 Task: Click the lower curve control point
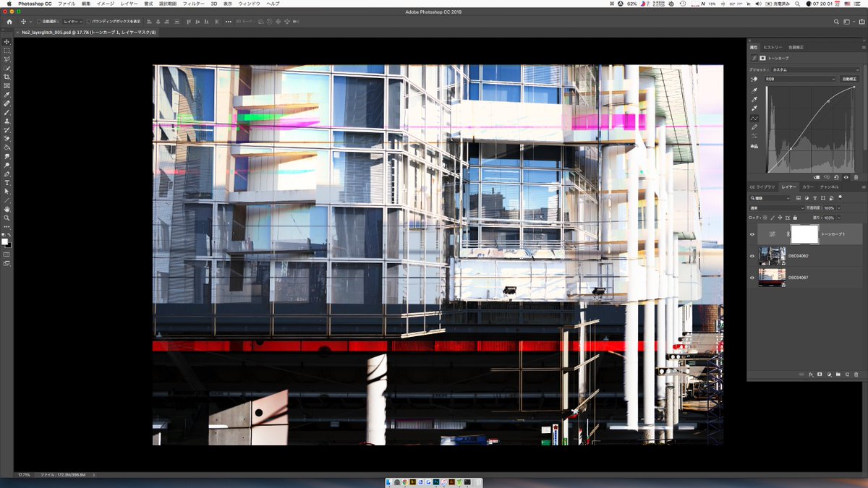(x=791, y=149)
